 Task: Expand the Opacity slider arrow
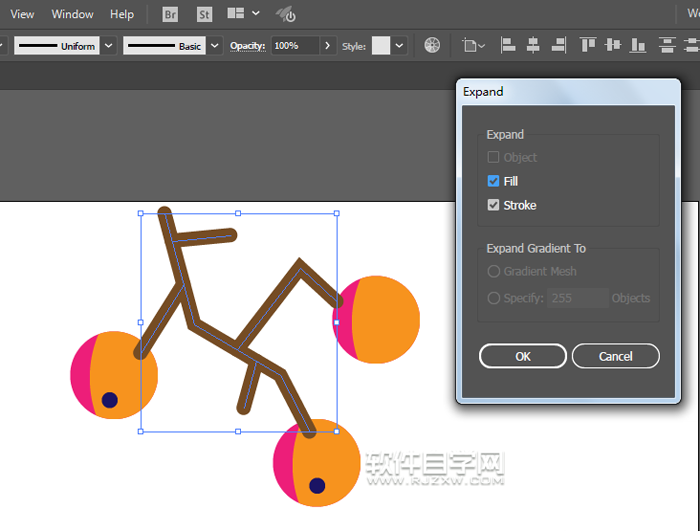328,46
